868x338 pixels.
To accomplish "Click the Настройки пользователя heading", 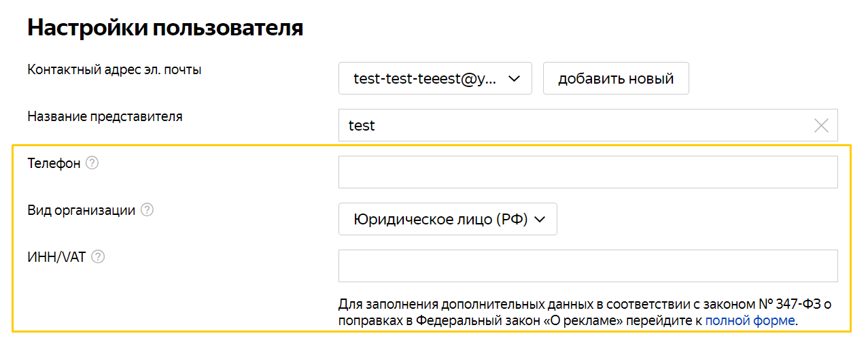I will coord(165,28).
